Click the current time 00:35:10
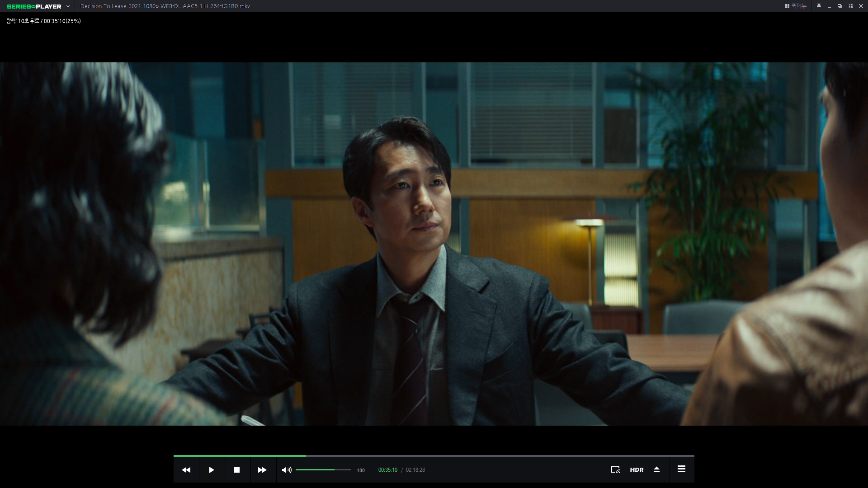This screenshot has width=868, height=488. coord(388,470)
